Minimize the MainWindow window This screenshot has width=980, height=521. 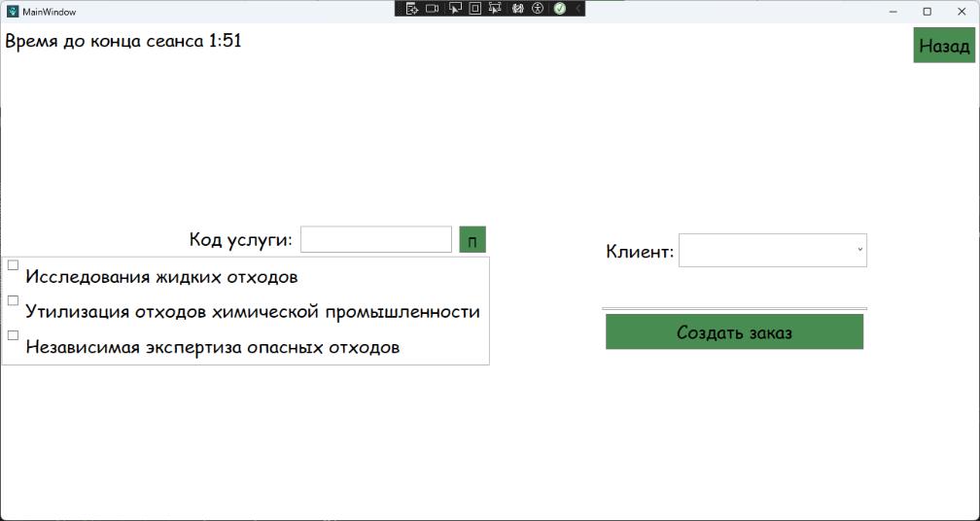[x=893, y=12]
